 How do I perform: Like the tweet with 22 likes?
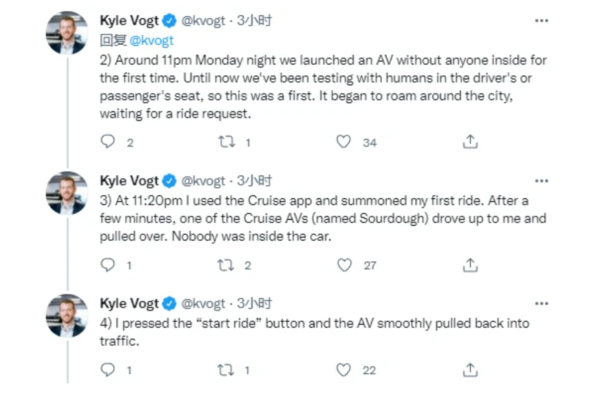click(343, 370)
